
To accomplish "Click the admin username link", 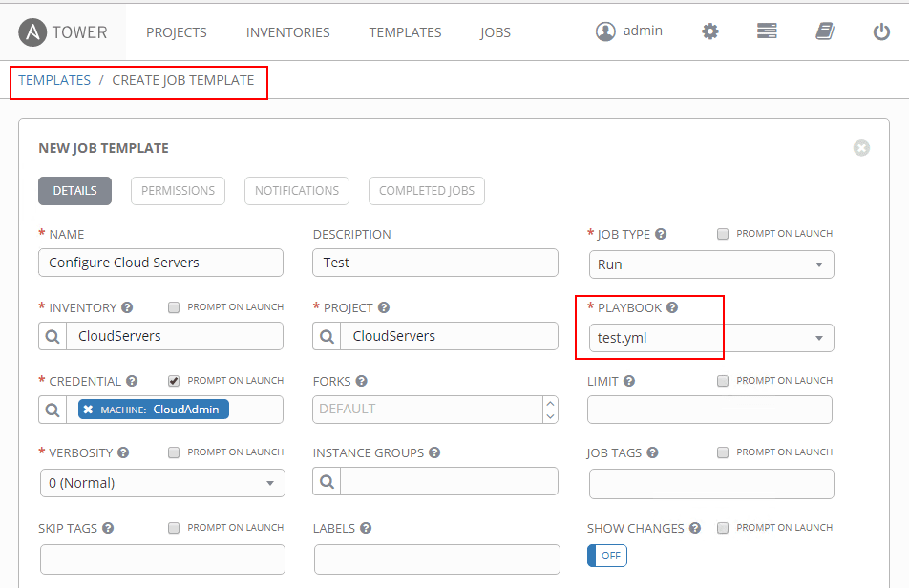I will (x=643, y=31).
